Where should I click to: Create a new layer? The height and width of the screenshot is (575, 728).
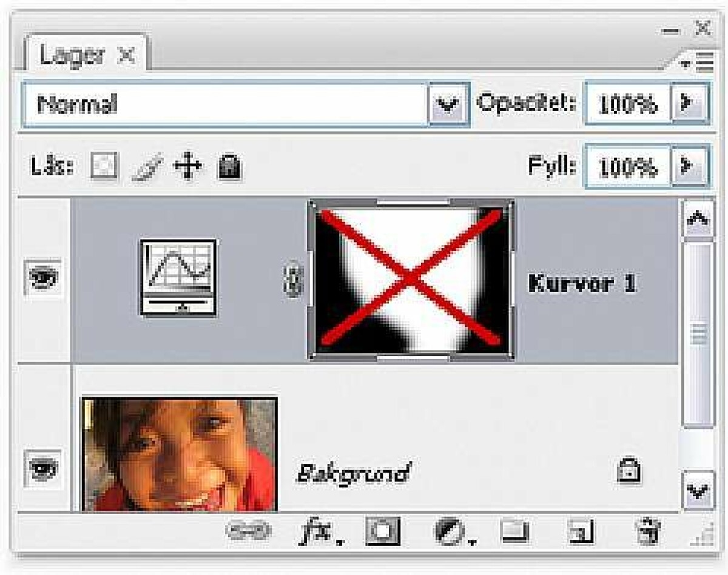point(582,533)
